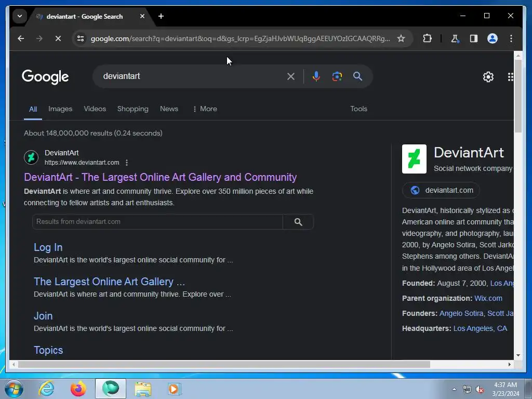Open the Wix.com parent organization link

tap(488, 298)
